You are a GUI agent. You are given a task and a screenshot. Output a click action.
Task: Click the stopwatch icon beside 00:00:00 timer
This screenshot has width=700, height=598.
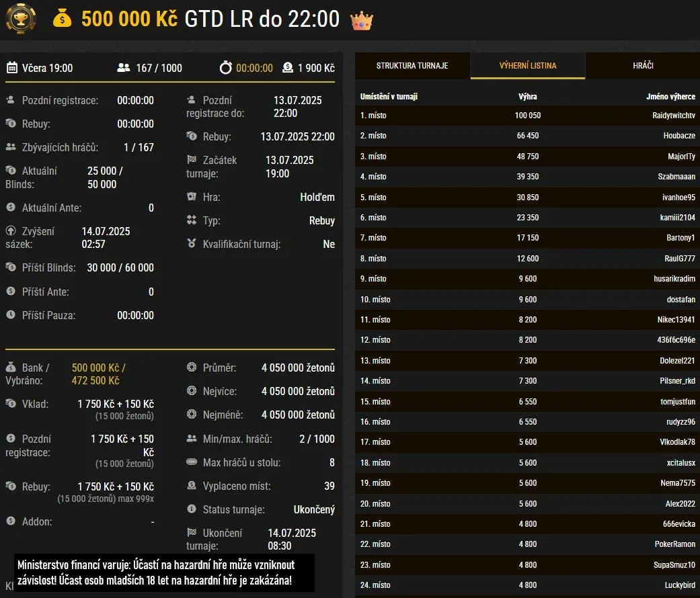coord(226,68)
